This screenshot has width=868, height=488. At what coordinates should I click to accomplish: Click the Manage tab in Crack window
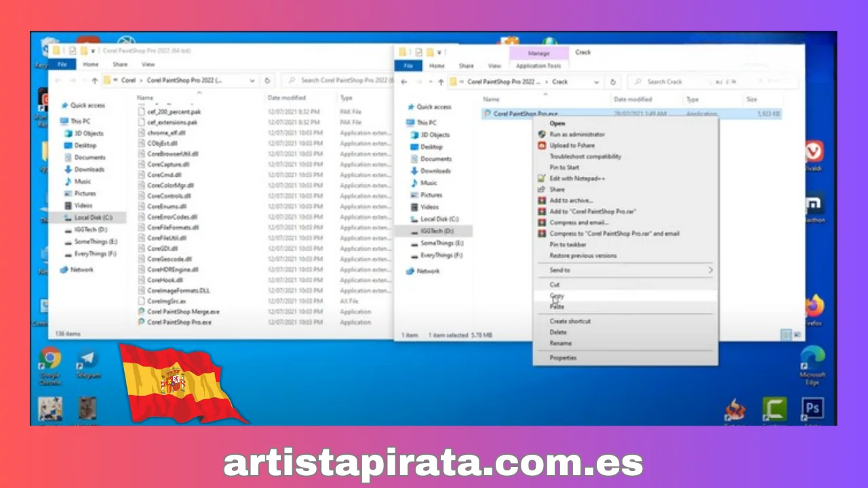point(538,53)
